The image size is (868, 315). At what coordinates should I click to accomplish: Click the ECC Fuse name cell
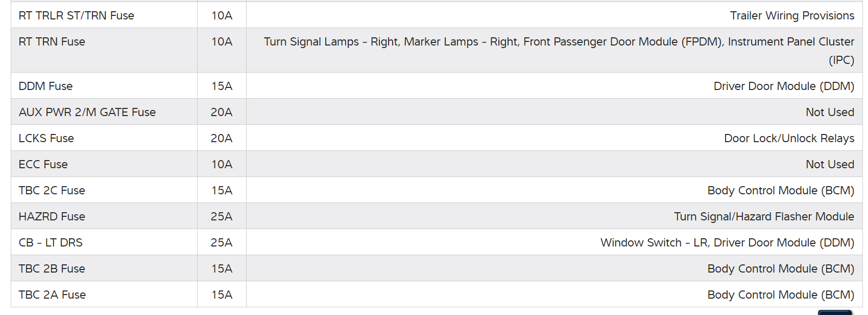click(x=43, y=165)
